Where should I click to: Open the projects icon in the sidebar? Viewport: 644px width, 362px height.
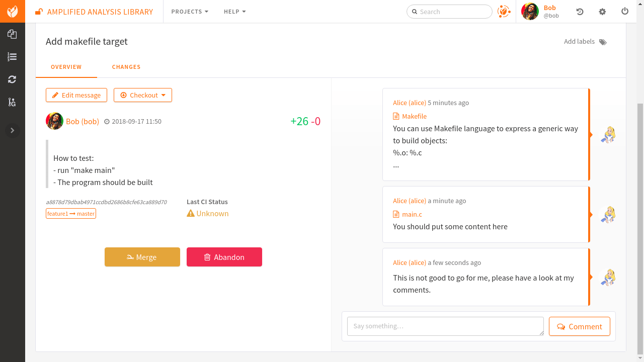12,34
